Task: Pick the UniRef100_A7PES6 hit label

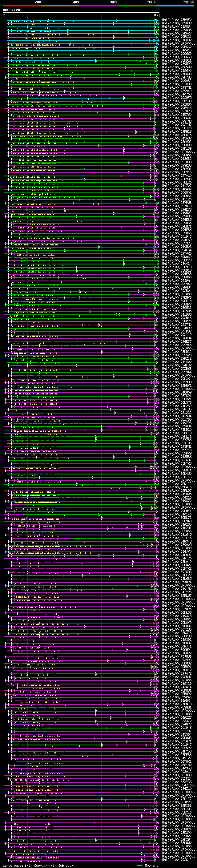Action: pyautogui.click(x=177, y=754)
